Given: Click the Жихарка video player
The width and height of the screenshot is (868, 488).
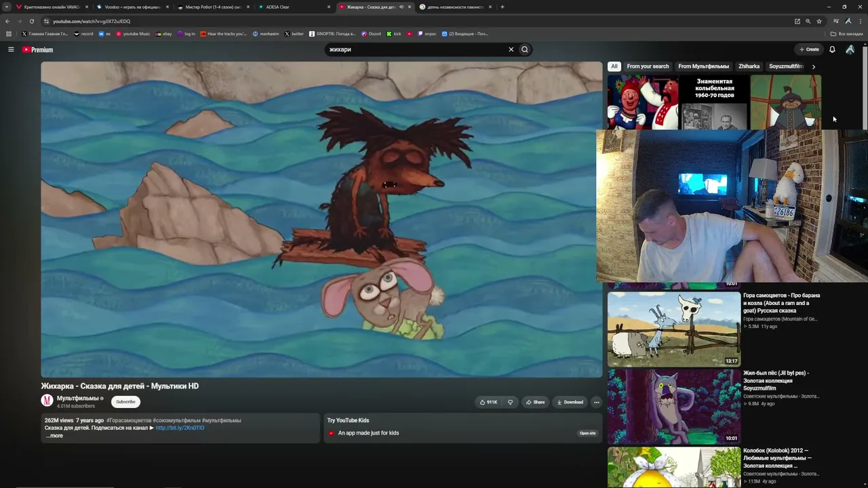Looking at the screenshot, I should [321, 220].
